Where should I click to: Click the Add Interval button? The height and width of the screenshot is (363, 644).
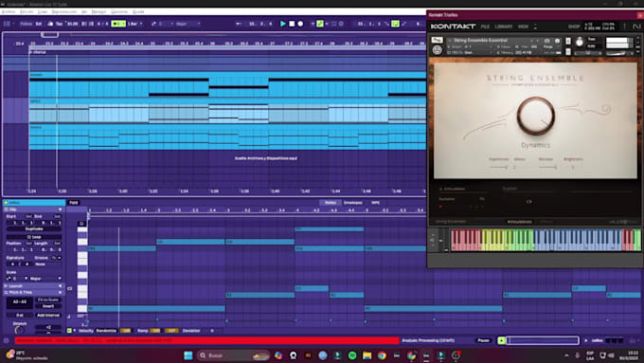[x=48, y=316]
